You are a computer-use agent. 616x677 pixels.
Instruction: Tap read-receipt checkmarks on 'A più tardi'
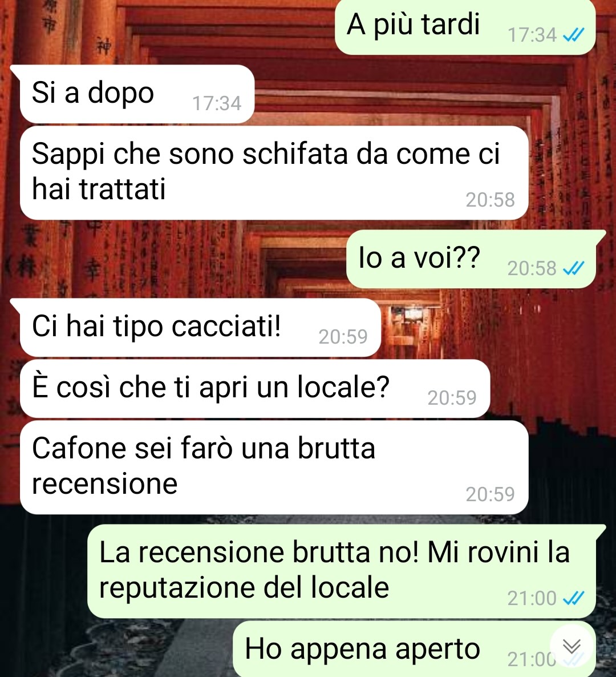pyautogui.click(x=574, y=35)
